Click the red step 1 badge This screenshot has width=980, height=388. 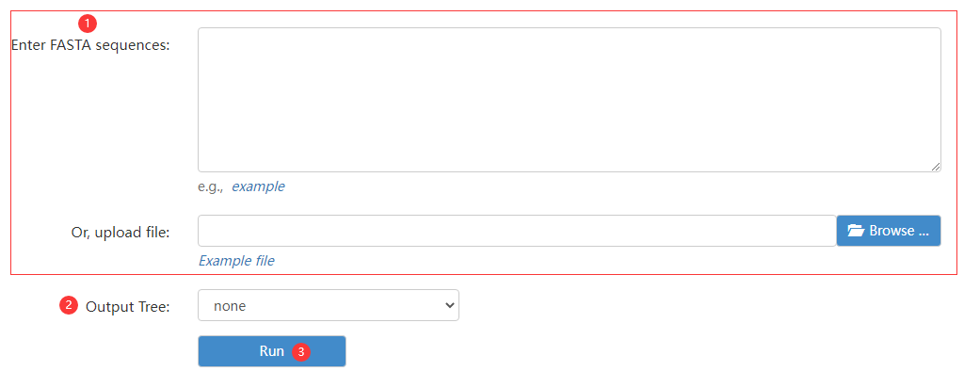88,24
